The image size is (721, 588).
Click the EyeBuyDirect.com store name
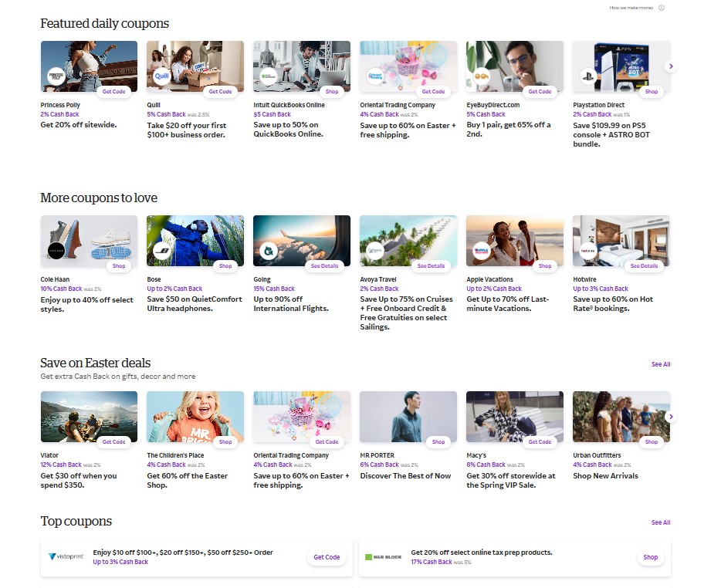pos(493,105)
